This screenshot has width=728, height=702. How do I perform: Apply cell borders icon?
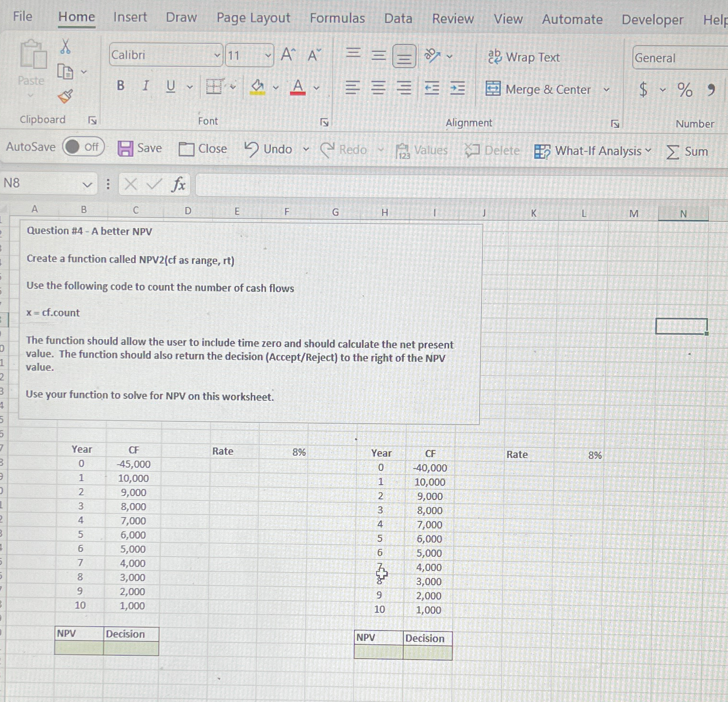click(215, 86)
